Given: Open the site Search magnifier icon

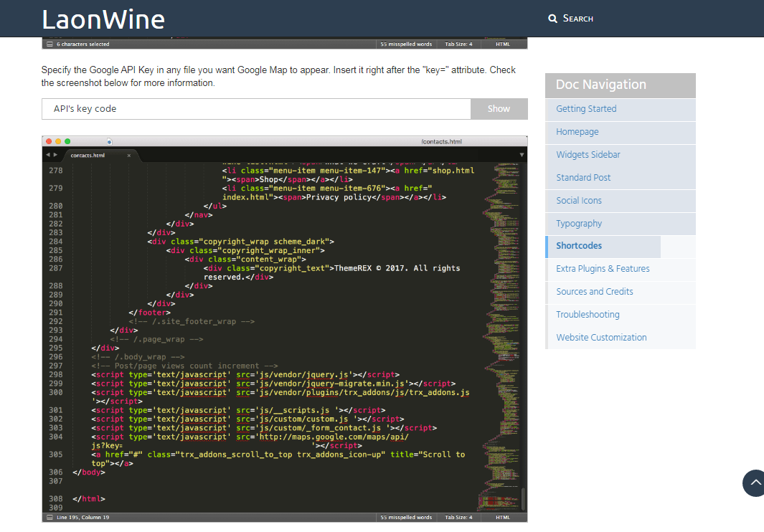Looking at the screenshot, I should click(552, 19).
